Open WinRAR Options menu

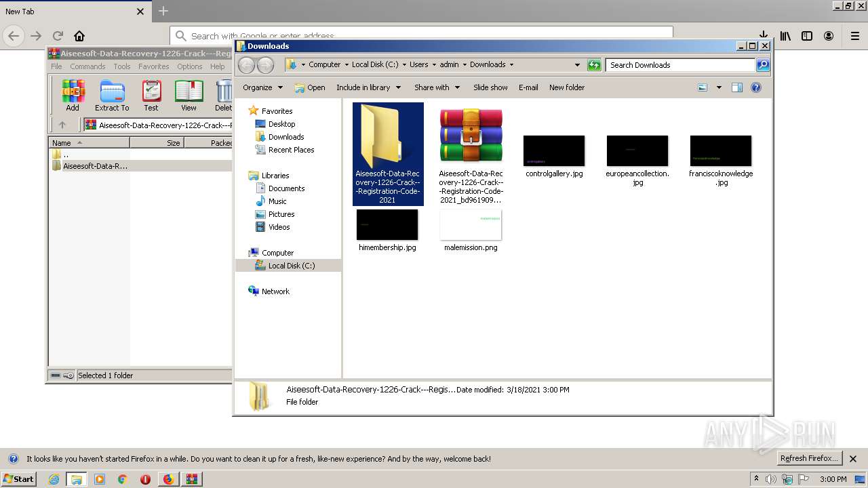pos(190,66)
